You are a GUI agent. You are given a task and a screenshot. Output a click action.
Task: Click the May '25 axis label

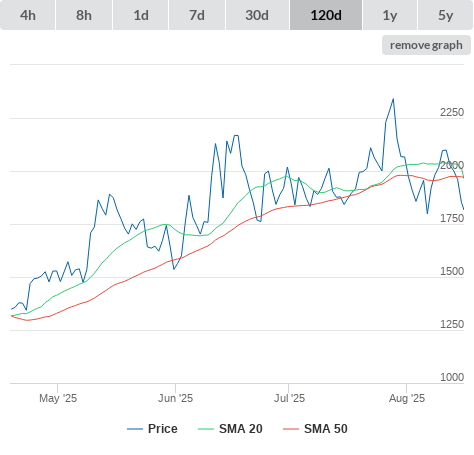(x=58, y=398)
